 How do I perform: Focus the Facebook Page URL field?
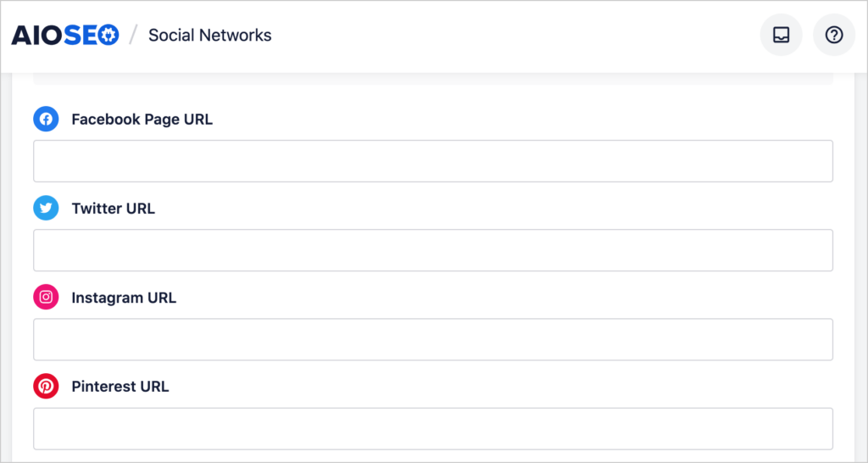[x=433, y=161]
